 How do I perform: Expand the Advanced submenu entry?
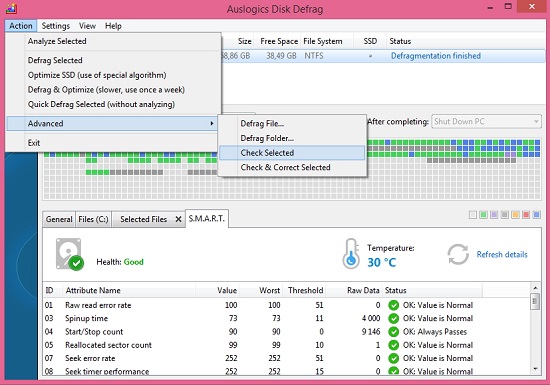click(x=112, y=123)
